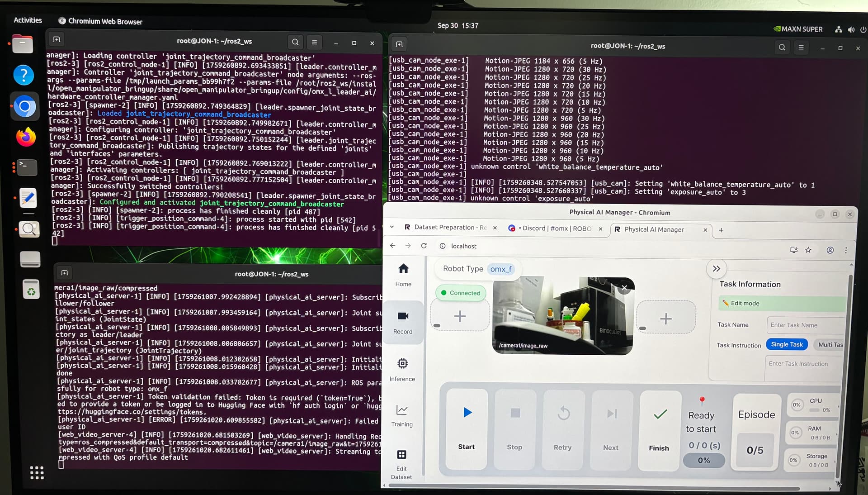Select the Record sidebar icon
868x495 pixels.
tap(403, 322)
